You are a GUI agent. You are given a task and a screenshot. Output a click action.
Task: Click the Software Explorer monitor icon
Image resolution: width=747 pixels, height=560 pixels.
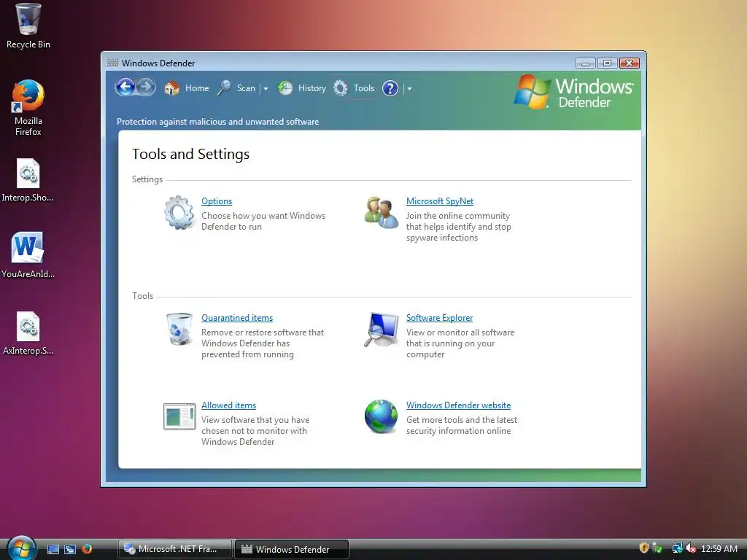382,329
